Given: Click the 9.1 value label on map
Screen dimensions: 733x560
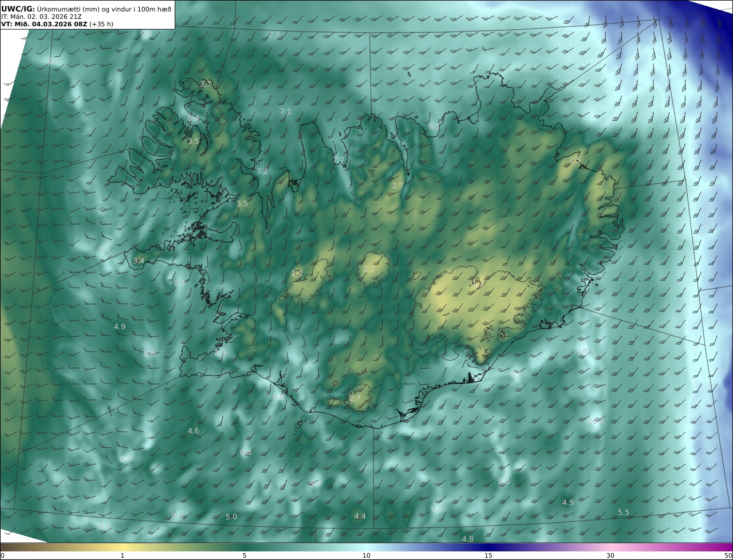Looking at the screenshot, I should 104,250.
